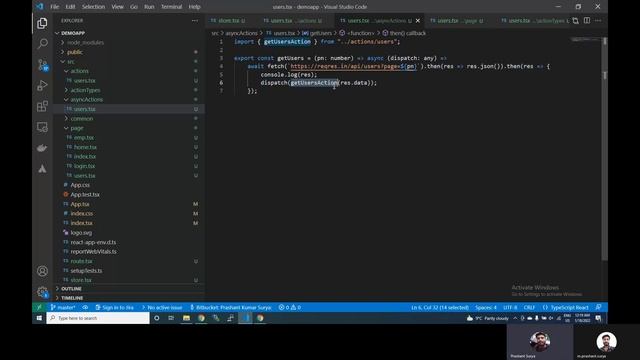Collapse the src folder
The image size is (640, 360).
(130, 62)
